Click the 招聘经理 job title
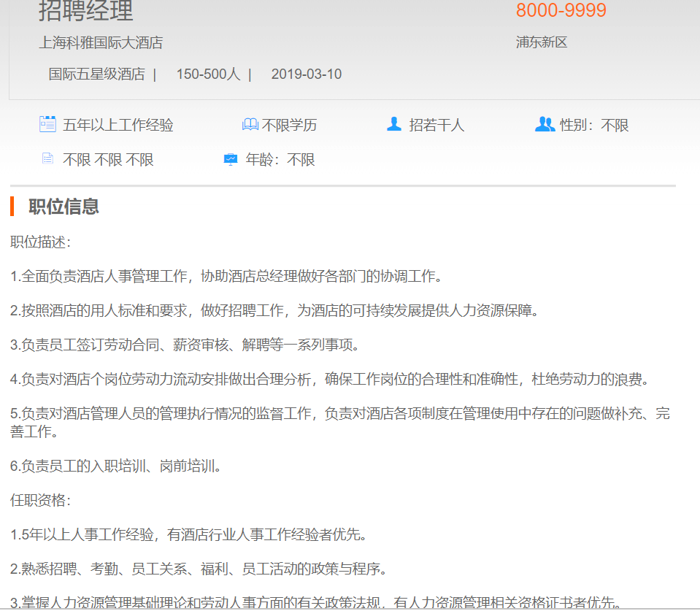Viewport: 700px width, 611px height. click(x=86, y=11)
